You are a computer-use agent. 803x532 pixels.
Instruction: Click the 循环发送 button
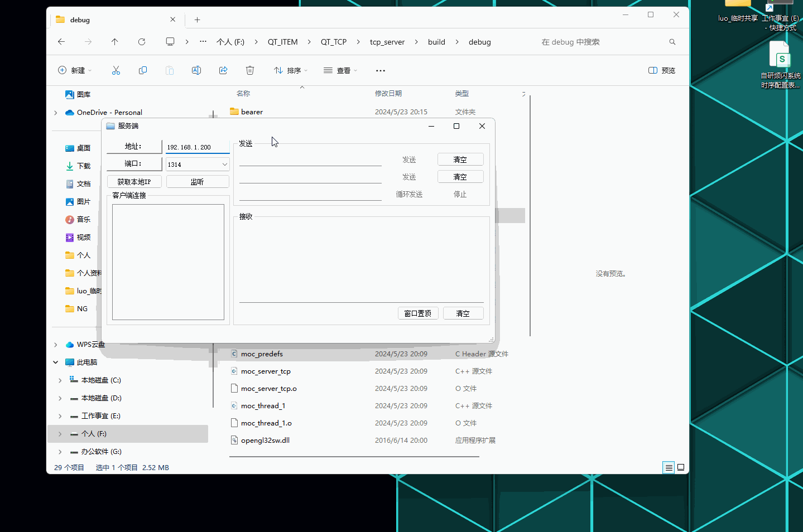pos(409,194)
